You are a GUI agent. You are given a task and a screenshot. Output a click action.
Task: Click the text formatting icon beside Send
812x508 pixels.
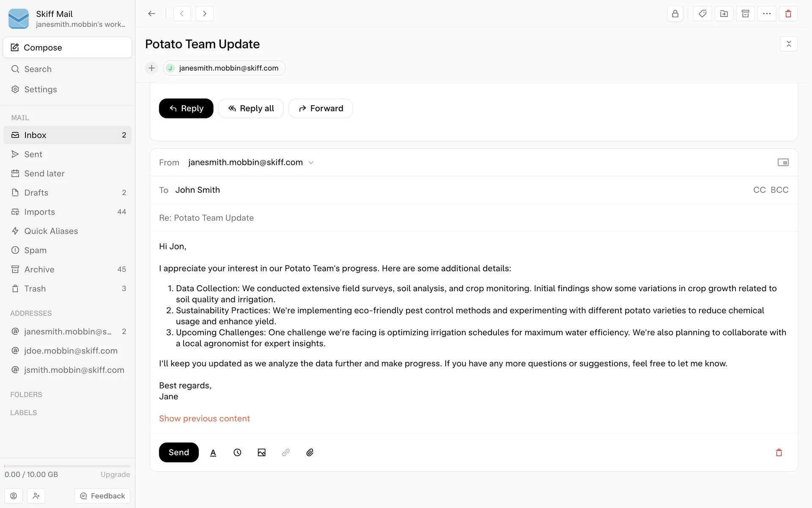pos(213,453)
